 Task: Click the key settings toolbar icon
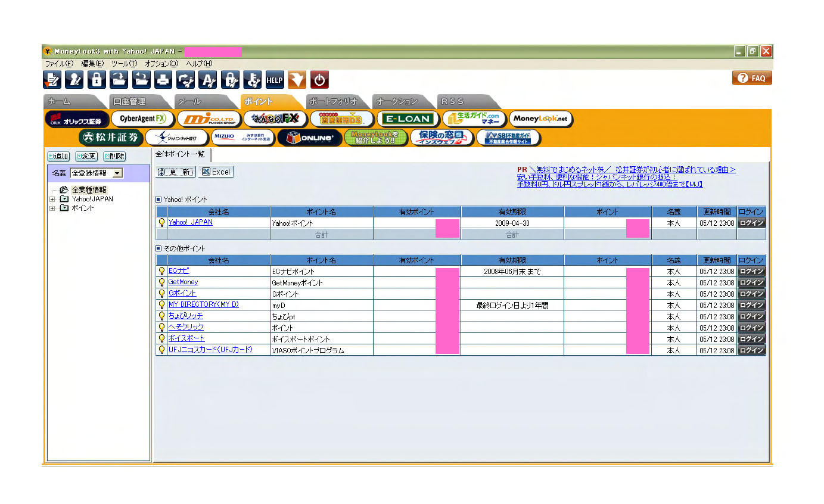pyautogui.click(x=252, y=79)
